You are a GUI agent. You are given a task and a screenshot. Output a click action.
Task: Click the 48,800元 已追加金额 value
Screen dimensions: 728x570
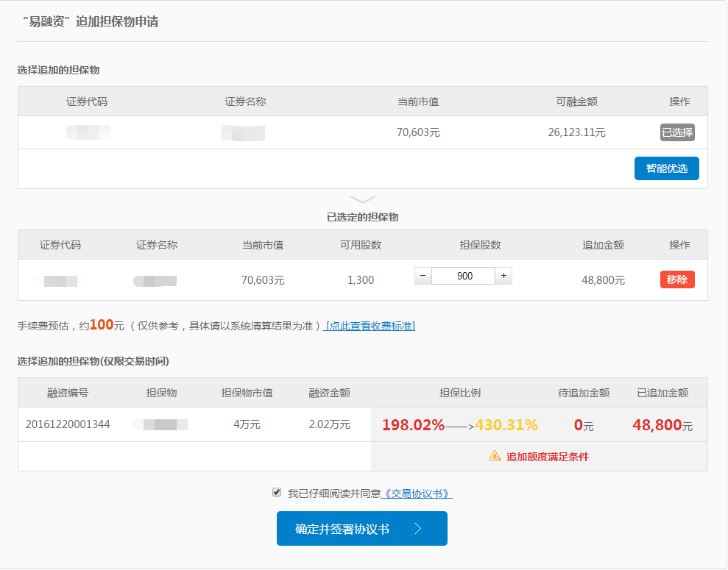pyautogui.click(x=663, y=426)
